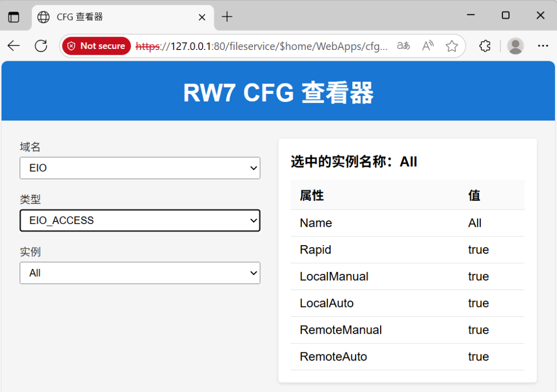Viewport: 557px width, 392px height.
Task: Close the browser window
Action: click(540, 15)
